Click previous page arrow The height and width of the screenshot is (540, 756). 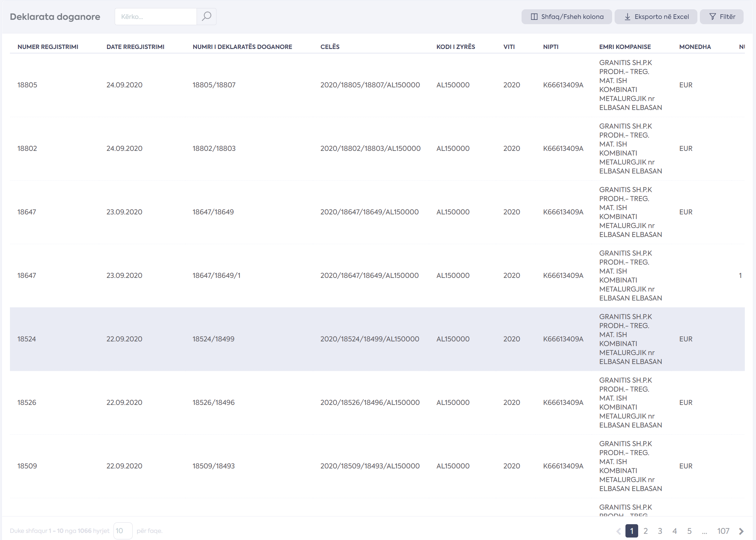click(x=618, y=531)
